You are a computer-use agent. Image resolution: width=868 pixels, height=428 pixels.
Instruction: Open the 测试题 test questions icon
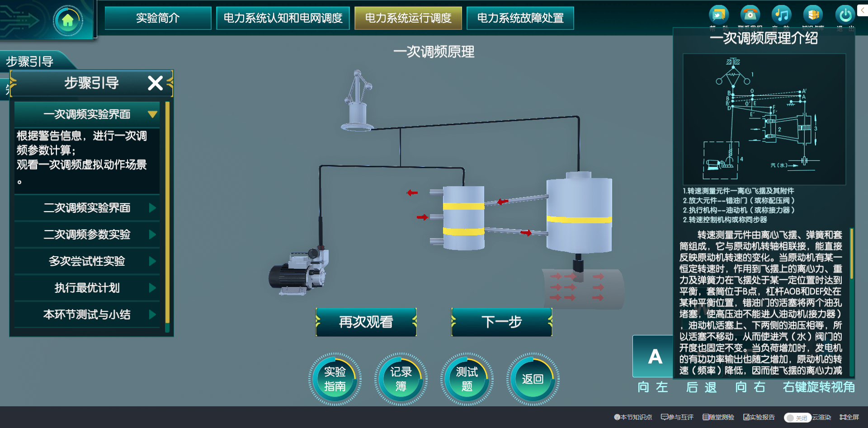pyautogui.click(x=467, y=379)
